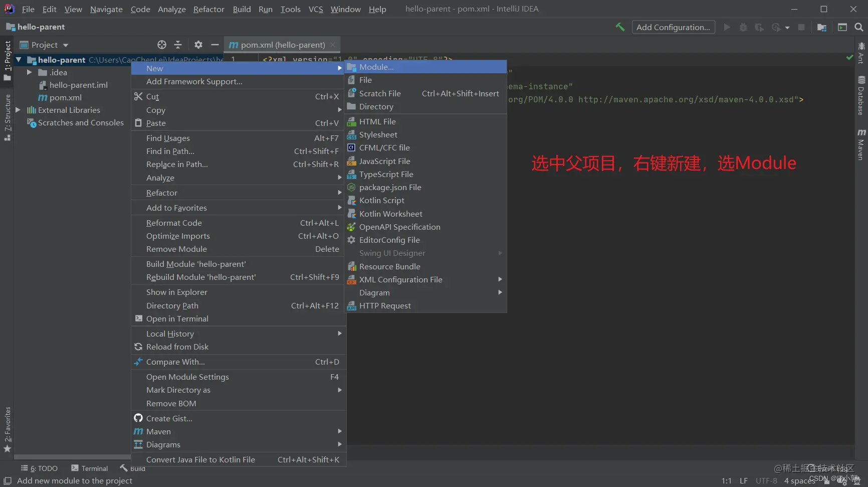This screenshot has height=487, width=868.
Task: Expand the Refactor submenu
Action: [239, 193]
